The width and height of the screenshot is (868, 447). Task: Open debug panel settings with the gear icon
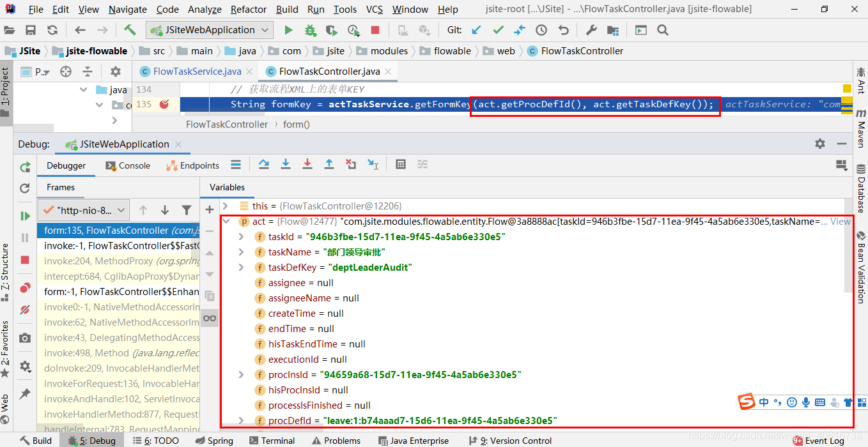820,144
